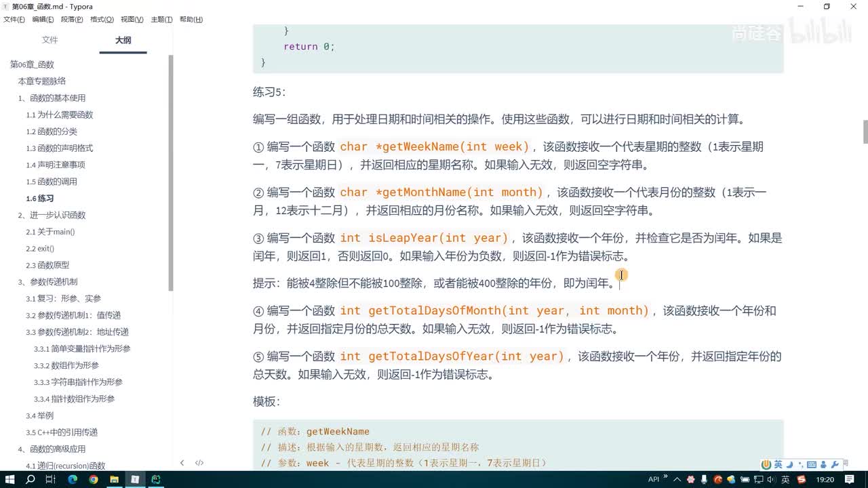
Task: Jump to 3.3.1 简单变量指针作为形参
Action: [82, 348]
